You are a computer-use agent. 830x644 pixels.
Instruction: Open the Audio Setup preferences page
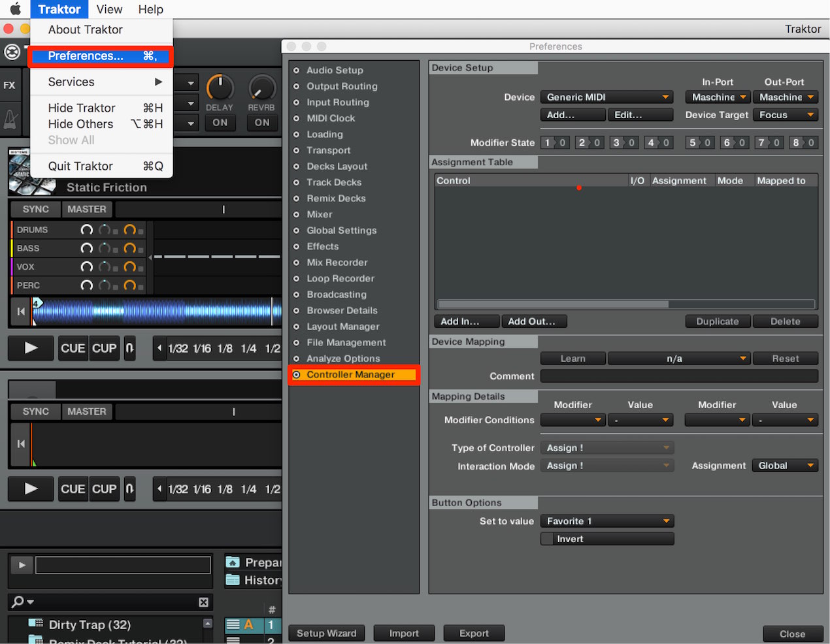coord(335,70)
